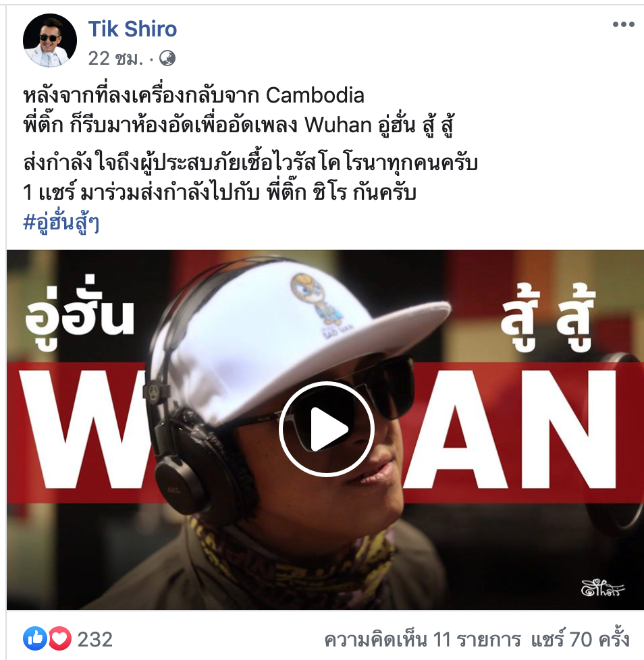This screenshot has height=660, width=644.
Task: Follow the #อู่ฮั่นสู้ๆ hashtag
Action: point(61,223)
